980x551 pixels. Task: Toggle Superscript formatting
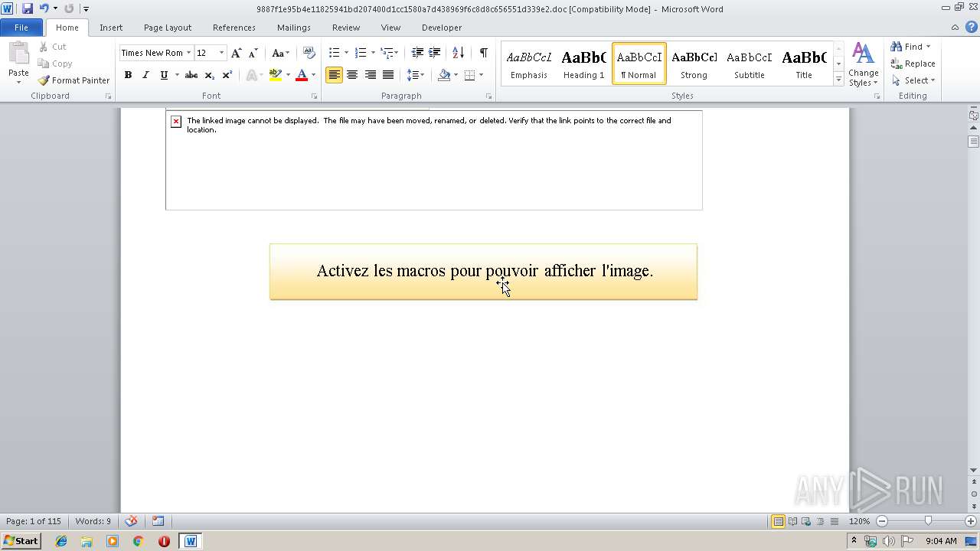click(227, 75)
